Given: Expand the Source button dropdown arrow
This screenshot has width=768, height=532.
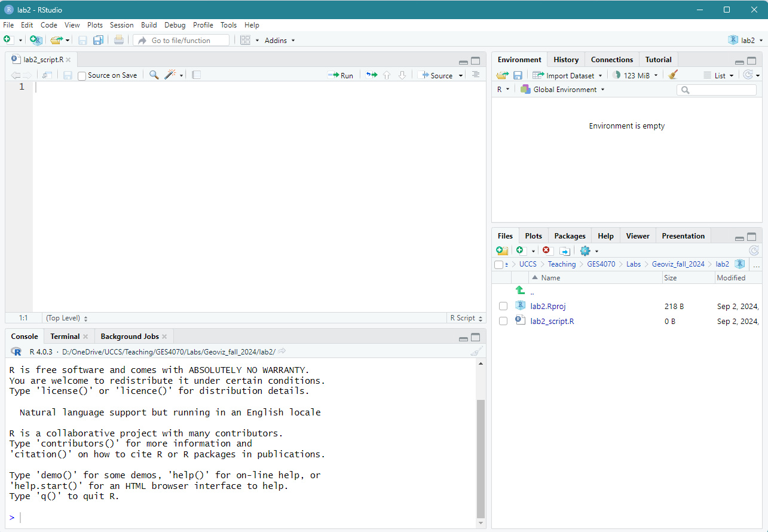Looking at the screenshot, I should [x=461, y=75].
